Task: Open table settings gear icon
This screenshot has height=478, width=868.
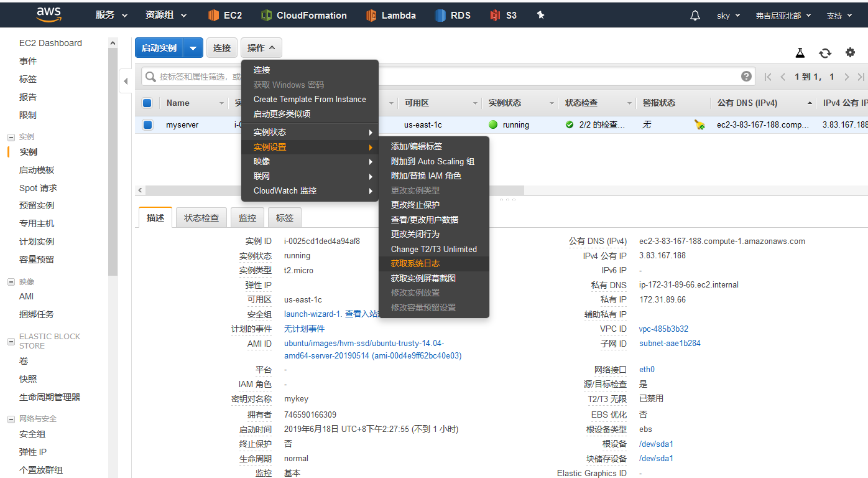Action: [x=850, y=53]
